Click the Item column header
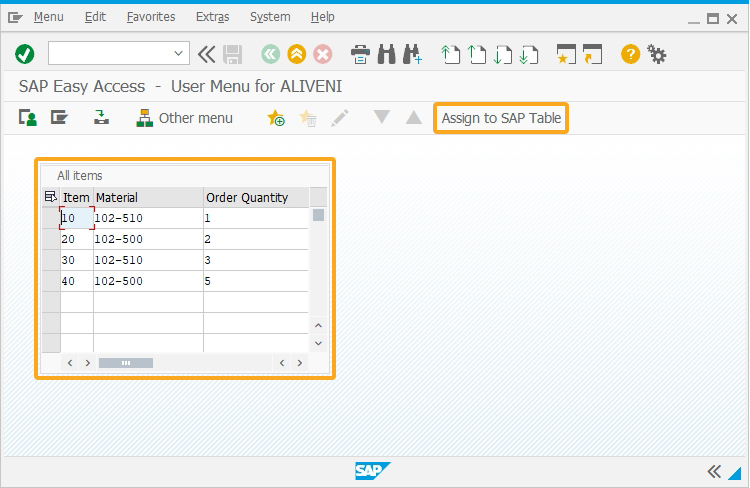 pos(77,197)
